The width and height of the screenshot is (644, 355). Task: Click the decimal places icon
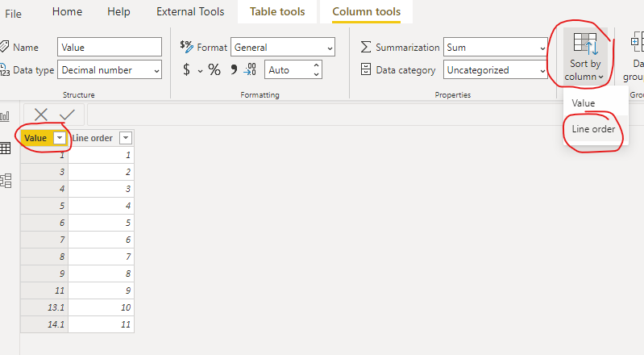coord(250,69)
